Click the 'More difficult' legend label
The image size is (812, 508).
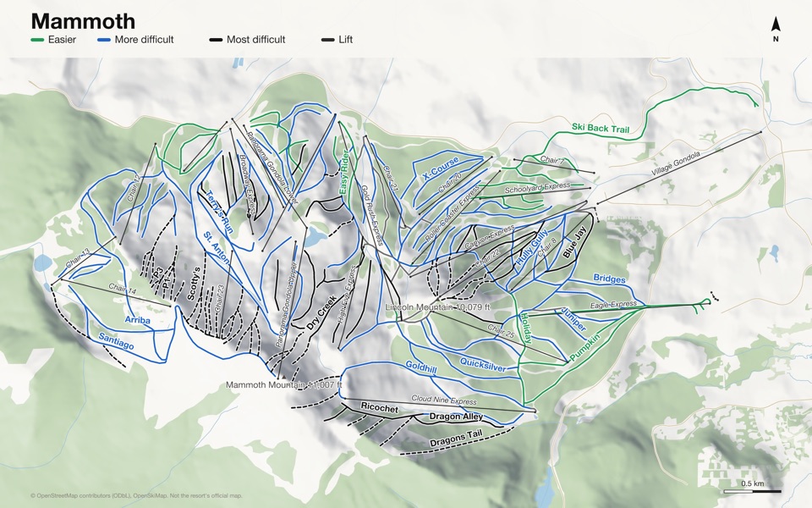pyautogui.click(x=144, y=40)
